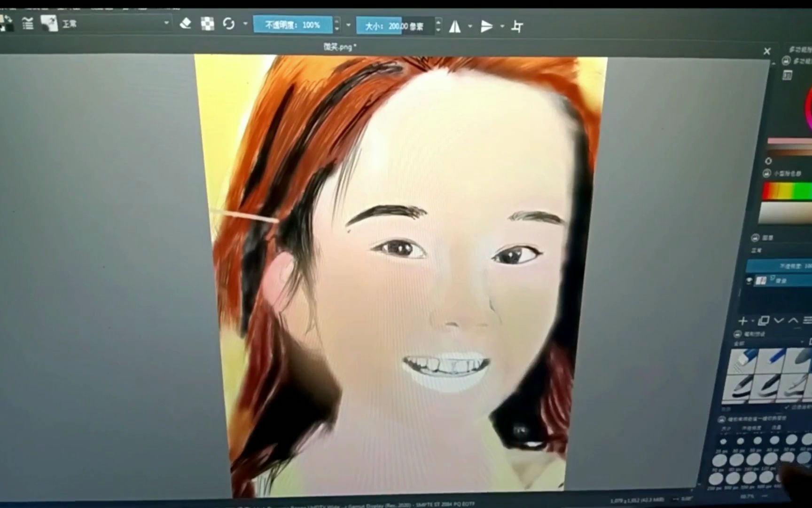Select the grey marker brush preset, top row
Screen dimensions: 812x508
(797, 361)
